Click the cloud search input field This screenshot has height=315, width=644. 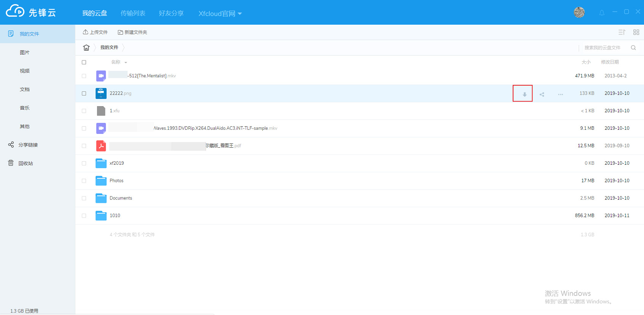[x=603, y=48]
